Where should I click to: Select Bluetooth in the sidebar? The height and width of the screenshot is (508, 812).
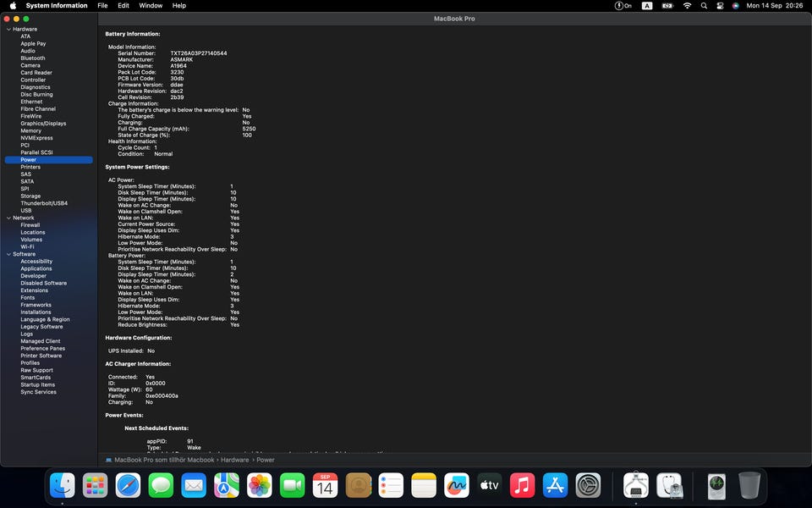click(x=33, y=58)
